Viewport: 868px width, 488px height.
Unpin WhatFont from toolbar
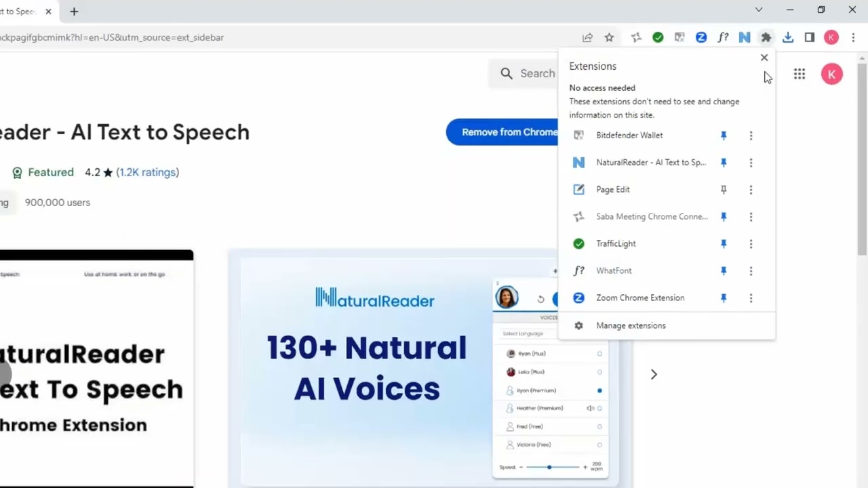click(x=724, y=271)
